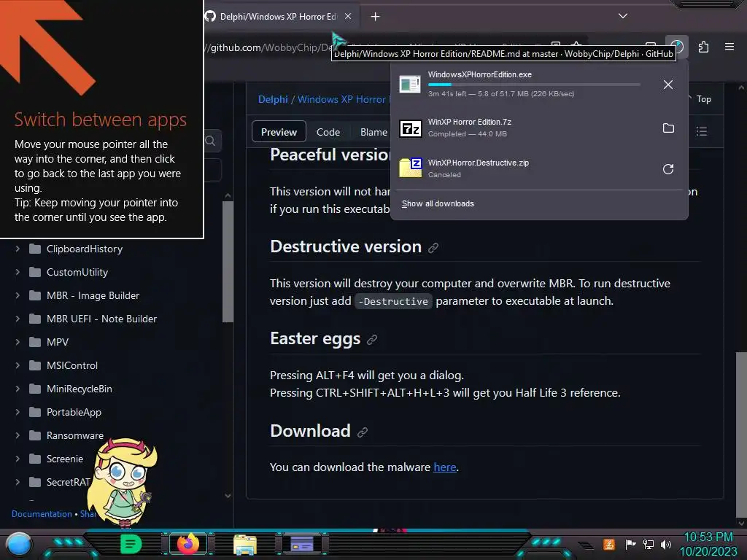Expand the MBR UEFI - Note Builder folder
747x560 pixels.
pos(18,319)
